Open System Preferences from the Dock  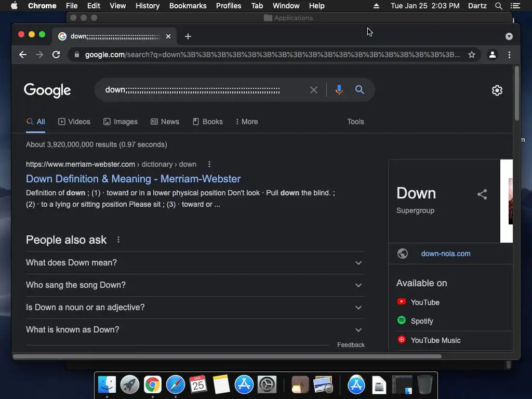coord(267,385)
